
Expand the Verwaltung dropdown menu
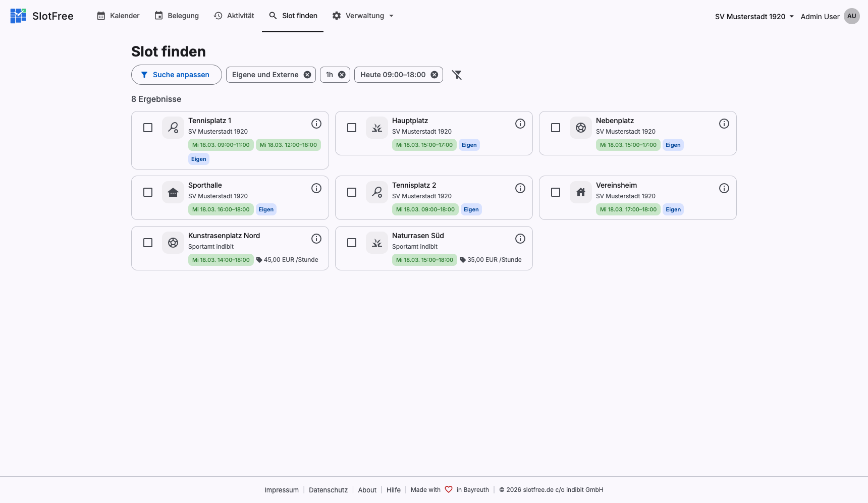click(363, 16)
